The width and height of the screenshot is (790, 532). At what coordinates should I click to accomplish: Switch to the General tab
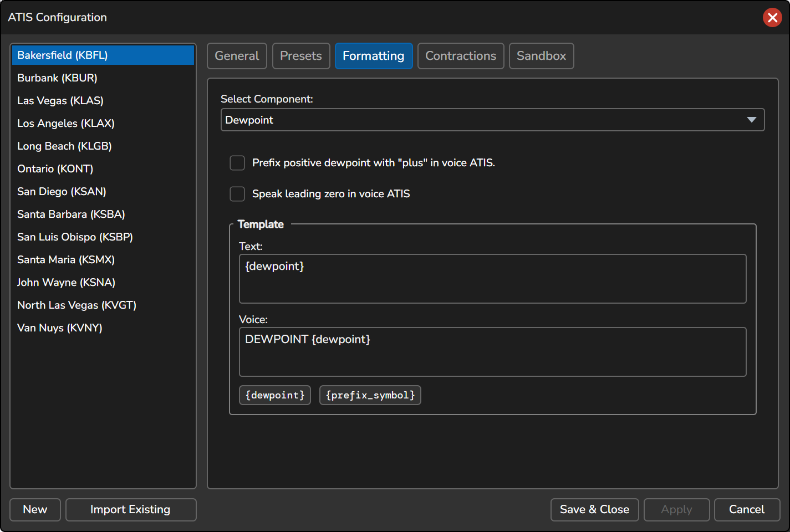pos(237,56)
